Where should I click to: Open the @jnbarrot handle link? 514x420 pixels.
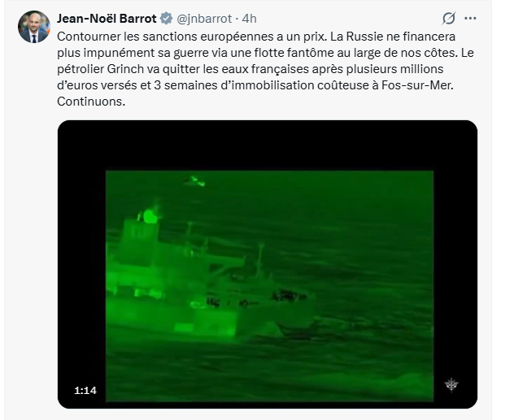click(x=204, y=19)
